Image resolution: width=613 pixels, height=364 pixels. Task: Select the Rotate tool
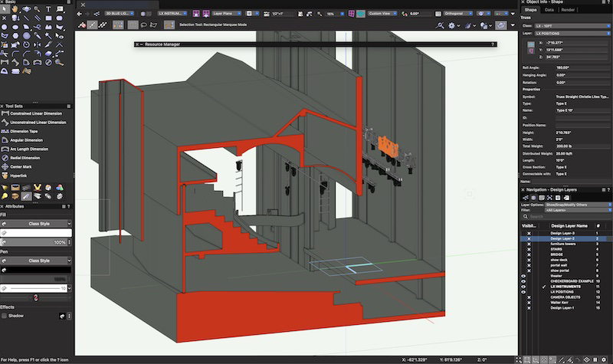[x=26, y=44]
